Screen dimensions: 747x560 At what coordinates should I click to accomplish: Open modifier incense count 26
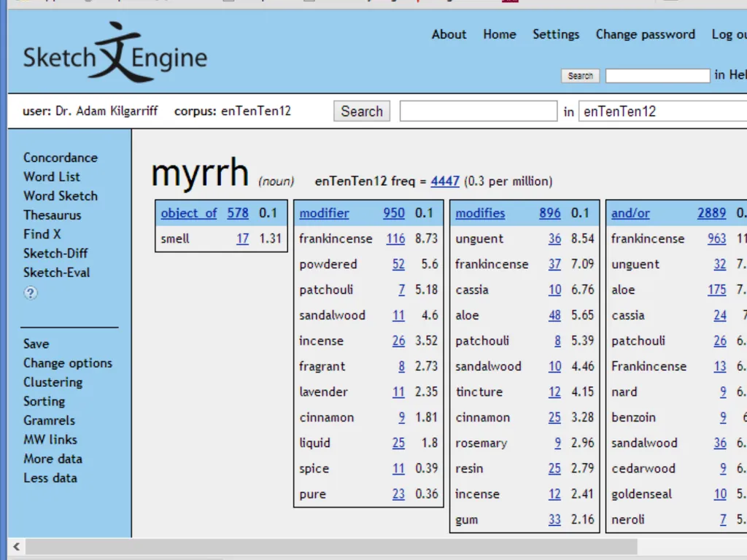[x=398, y=341]
